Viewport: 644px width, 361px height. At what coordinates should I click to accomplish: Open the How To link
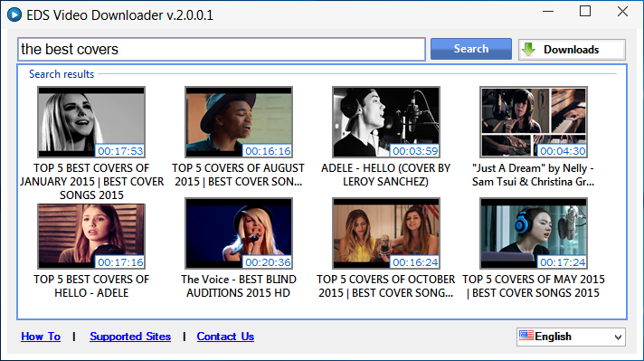[41, 337]
